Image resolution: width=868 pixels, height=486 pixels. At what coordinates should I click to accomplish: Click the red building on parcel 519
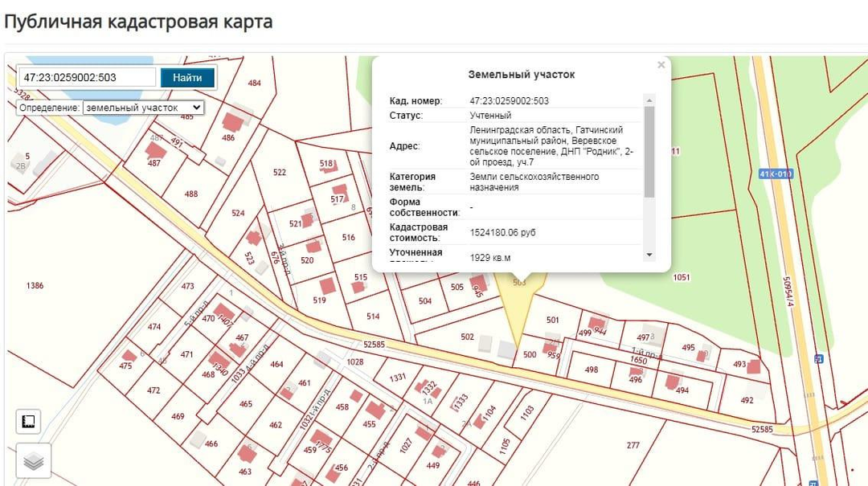click(x=327, y=286)
